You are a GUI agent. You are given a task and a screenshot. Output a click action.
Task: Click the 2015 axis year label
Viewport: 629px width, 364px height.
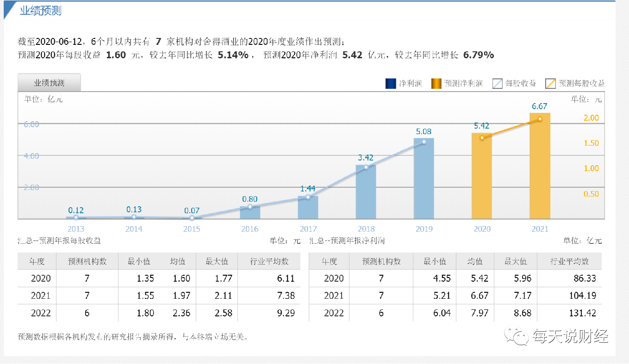point(192,229)
